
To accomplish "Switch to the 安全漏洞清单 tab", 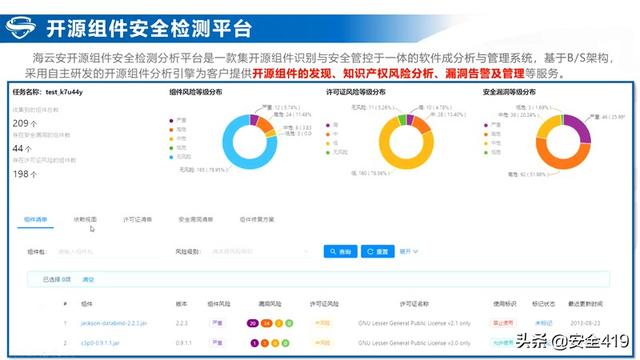I will click(x=196, y=220).
